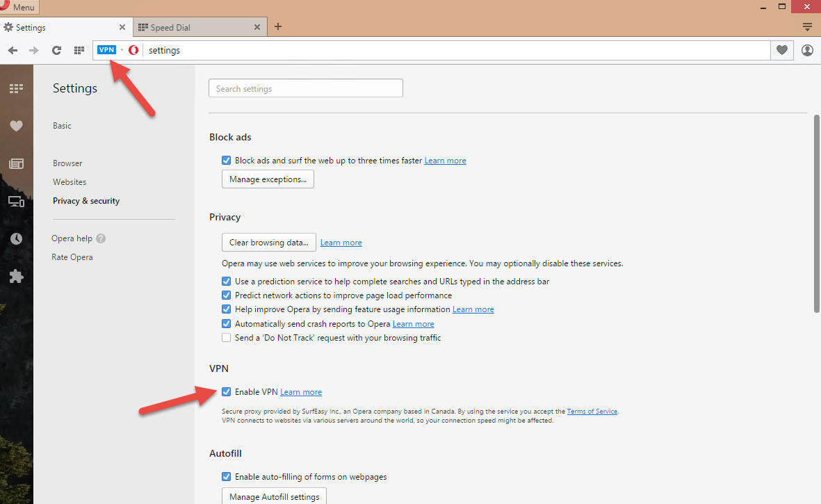
Task: Open a new tab with the plus button
Action: tap(278, 26)
